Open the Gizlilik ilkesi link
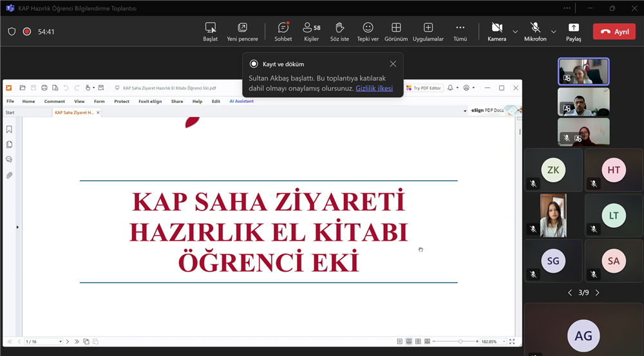The image size is (644, 356). [374, 88]
